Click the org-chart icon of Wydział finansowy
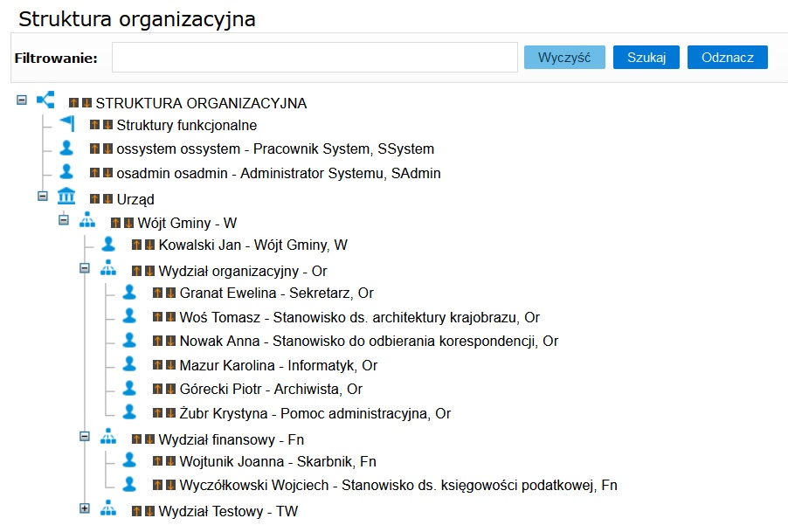Image resolution: width=788 pixels, height=532 pixels. (x=108, y=437)
